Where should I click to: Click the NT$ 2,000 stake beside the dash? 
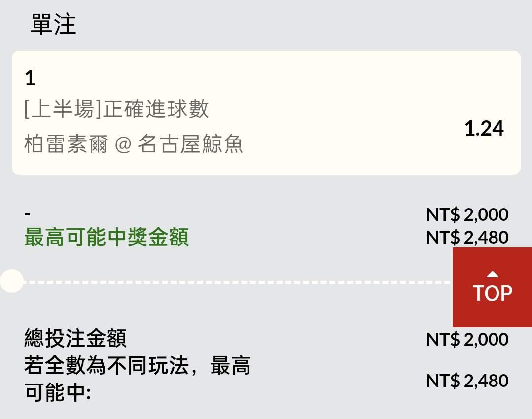(467, 214)
